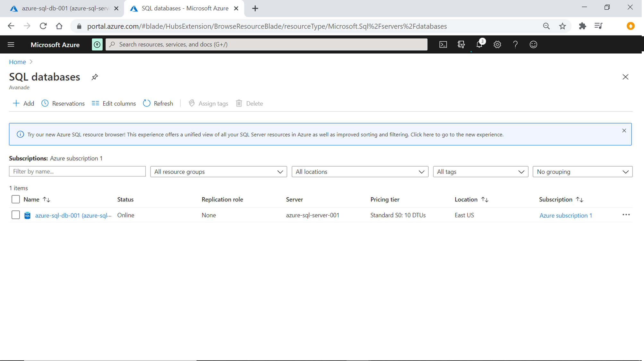The image size is (644, 361).
Task: Open the Azure subscription 1 link
Action: coord(565,215)
